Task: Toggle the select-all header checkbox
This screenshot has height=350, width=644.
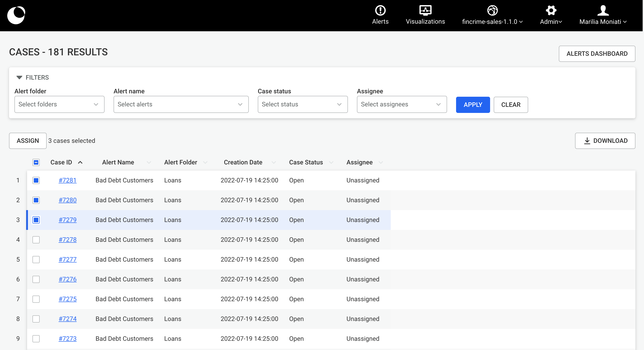Action: click(36, 163)
